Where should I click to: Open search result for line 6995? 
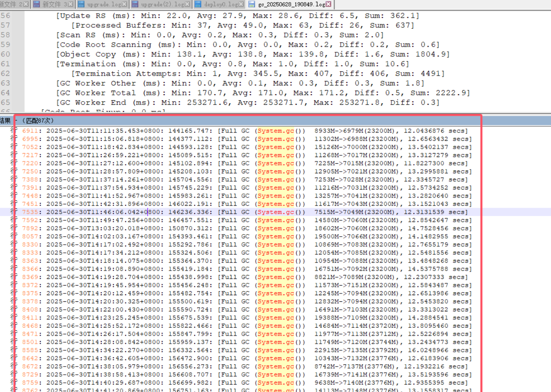(247, 139)
